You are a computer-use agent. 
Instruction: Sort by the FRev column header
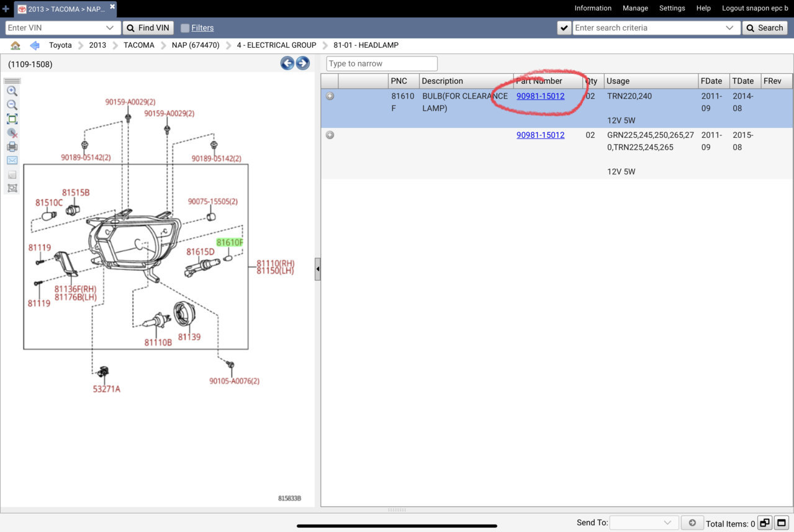[777, 81]
